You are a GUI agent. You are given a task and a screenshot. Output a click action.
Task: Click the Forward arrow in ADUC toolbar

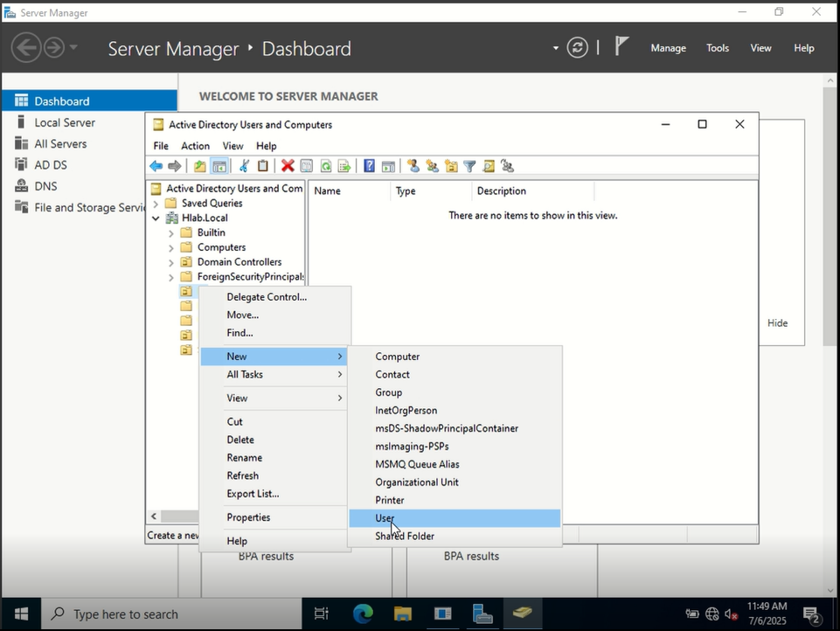174,166
